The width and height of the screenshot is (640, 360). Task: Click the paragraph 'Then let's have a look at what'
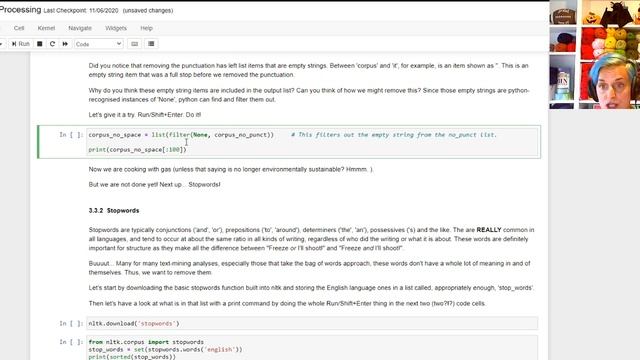coord(287,304)
